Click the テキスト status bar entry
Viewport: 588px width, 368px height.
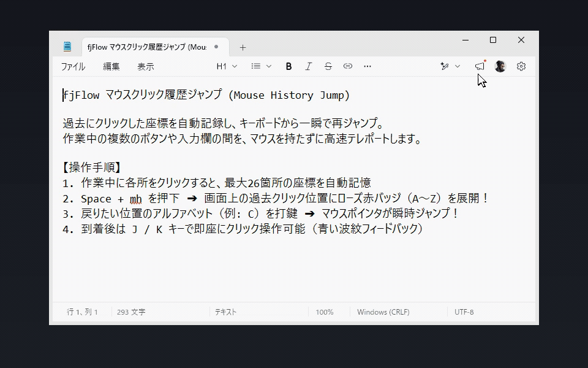coord(225,312)
